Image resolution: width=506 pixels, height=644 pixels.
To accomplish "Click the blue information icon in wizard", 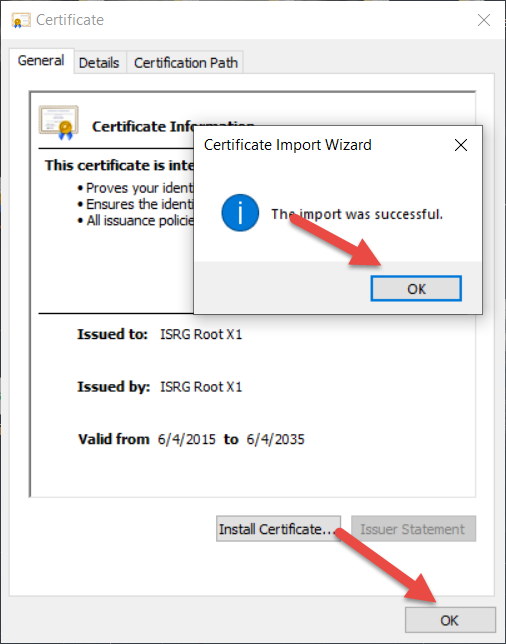I will [240, 213].
